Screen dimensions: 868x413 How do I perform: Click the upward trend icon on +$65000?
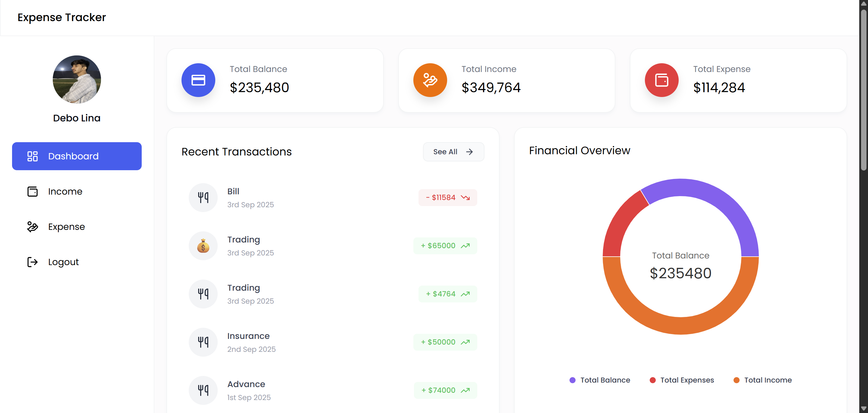click(x=465, y=246)
